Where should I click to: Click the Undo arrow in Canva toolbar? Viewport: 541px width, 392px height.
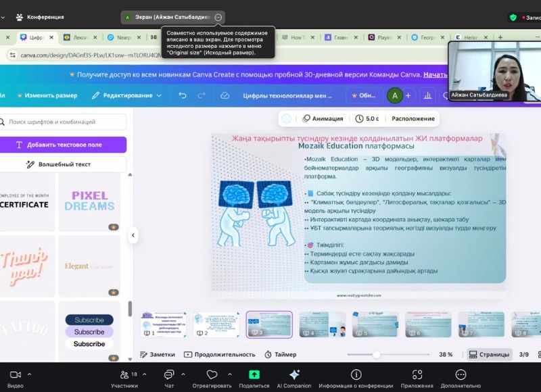pyautogui.click(x=183, y=96)
